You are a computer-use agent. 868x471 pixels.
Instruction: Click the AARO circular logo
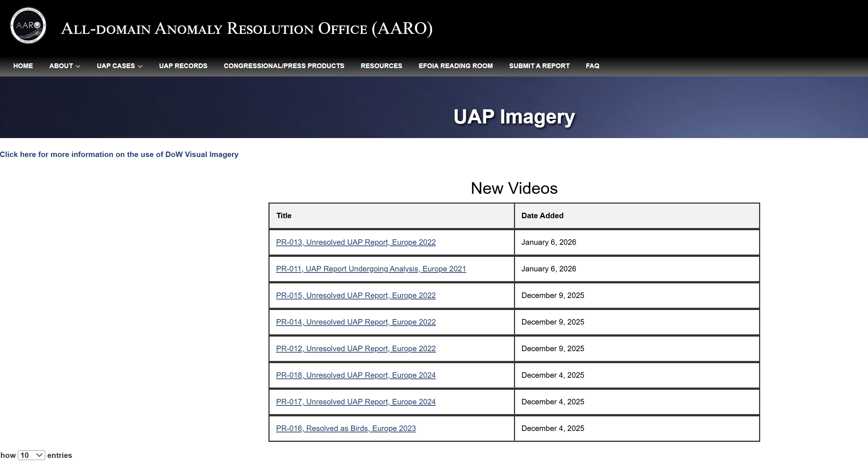(x=28, y=25)
